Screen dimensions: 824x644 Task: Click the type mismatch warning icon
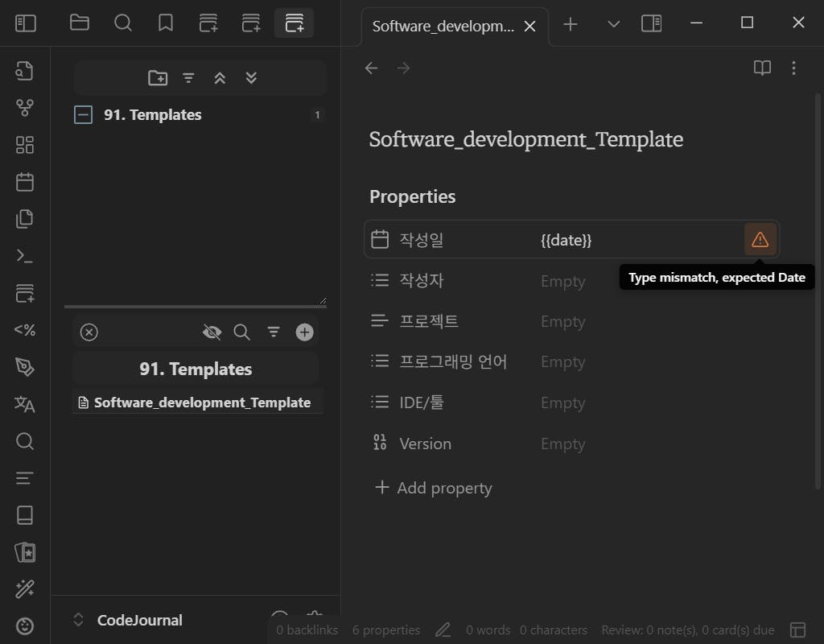[x=760, y=240]
